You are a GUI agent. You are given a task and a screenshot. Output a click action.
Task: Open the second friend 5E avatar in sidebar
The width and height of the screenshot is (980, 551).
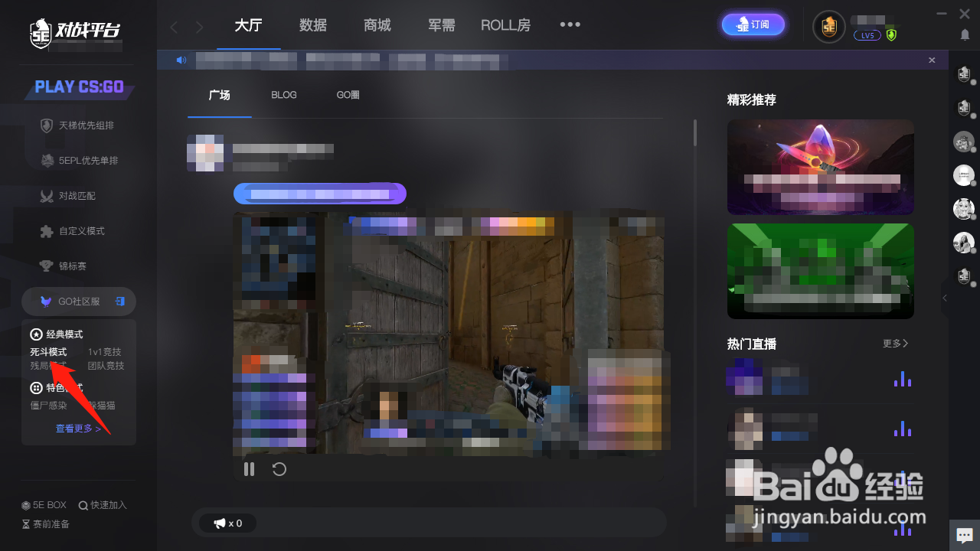[x=964, y=108]
